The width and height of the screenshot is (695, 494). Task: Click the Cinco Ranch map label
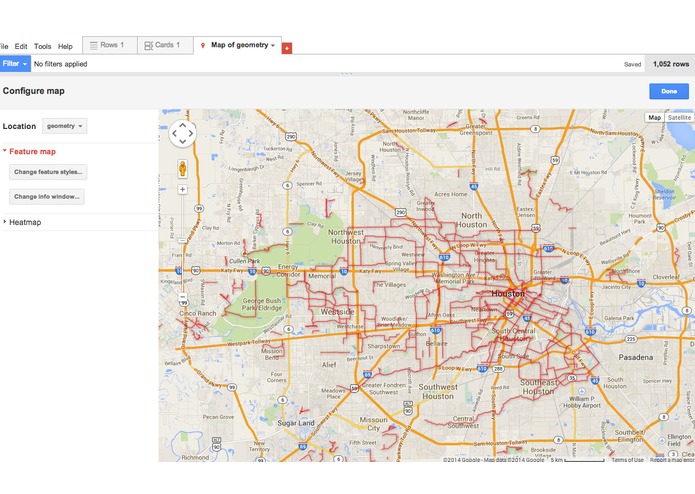tap(198, 313)
